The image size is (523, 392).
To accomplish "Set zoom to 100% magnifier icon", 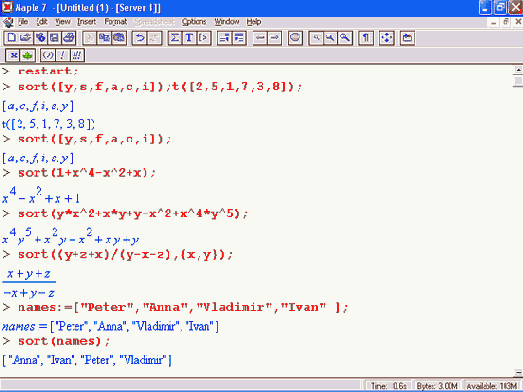I will [x=316, y=38].
